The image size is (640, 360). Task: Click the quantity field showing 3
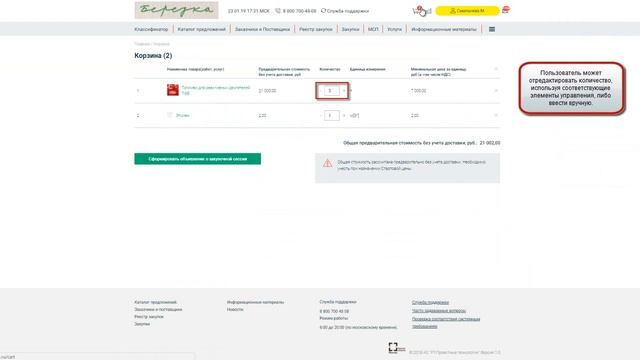point(331,91)
